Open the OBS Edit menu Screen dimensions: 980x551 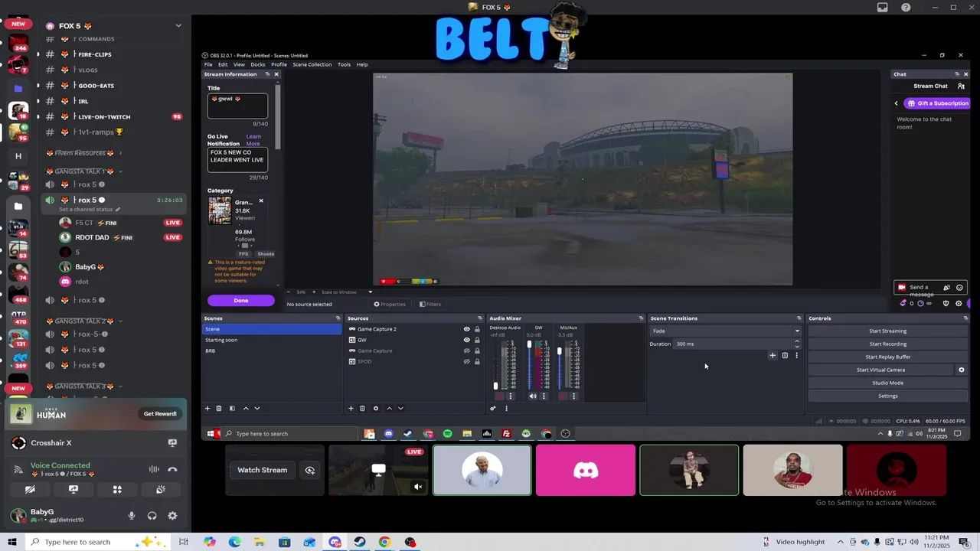tap(223, 64)
